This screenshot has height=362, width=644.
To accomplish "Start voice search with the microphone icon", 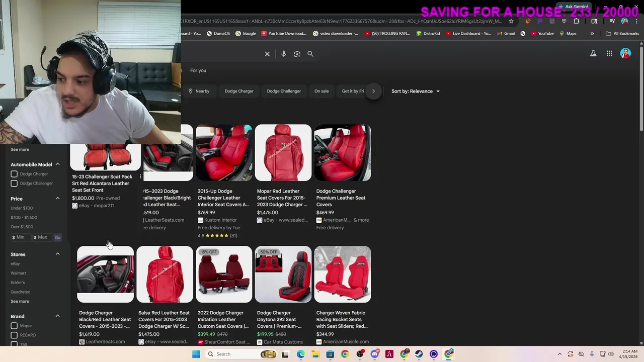I will point(284,54).
